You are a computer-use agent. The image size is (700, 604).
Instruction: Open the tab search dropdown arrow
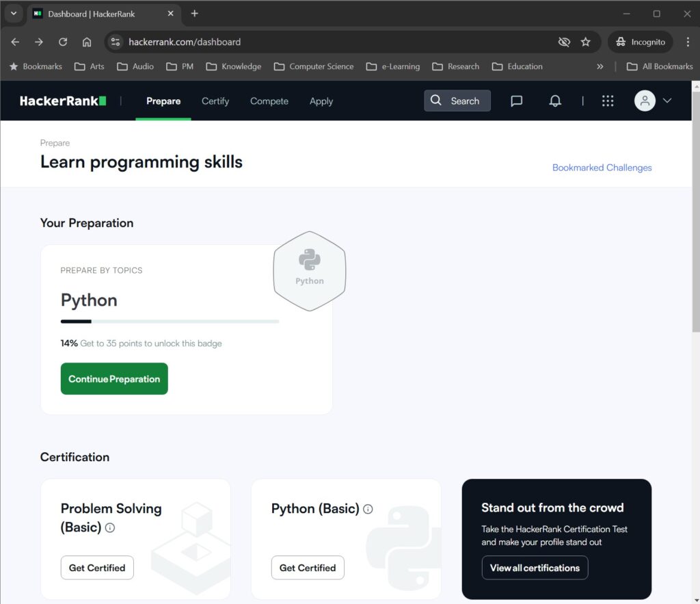tap(13, 14)
